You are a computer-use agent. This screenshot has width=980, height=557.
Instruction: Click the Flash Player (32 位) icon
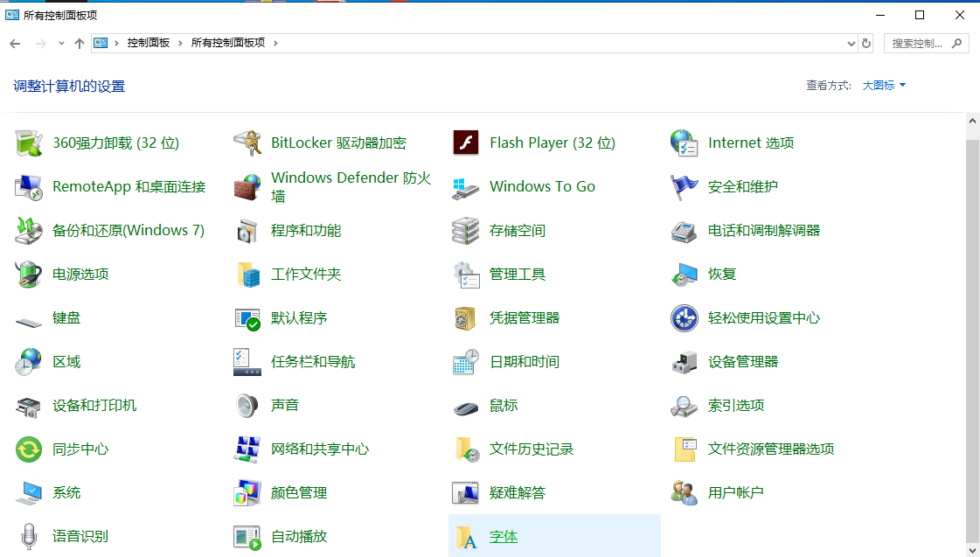[466, 143]
